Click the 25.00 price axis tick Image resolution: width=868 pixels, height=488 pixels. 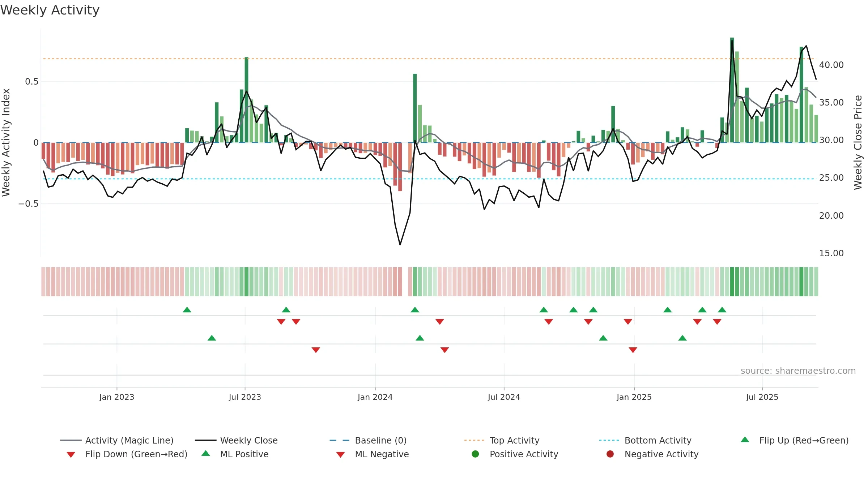pyautogui.click(x=831, y=177)
